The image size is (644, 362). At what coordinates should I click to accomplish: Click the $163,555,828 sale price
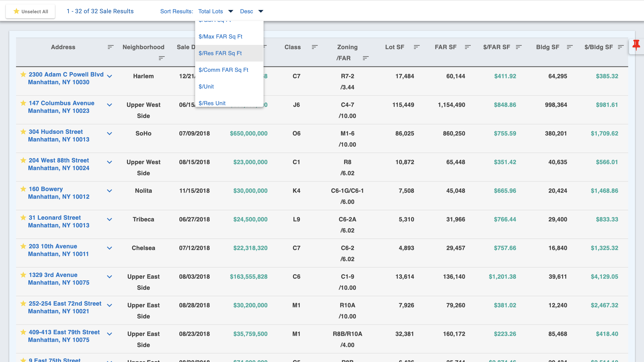(249, 277)
